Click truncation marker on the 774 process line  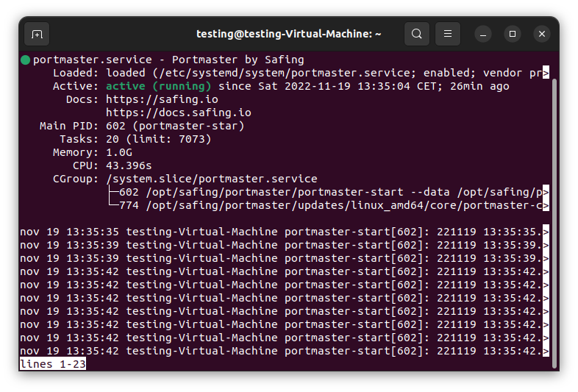coord(546,205)
